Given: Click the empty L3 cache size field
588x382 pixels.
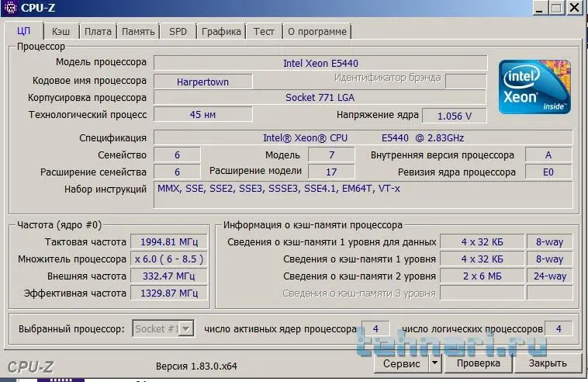Looking at the screenshot, I should click(x=483, y=293).
